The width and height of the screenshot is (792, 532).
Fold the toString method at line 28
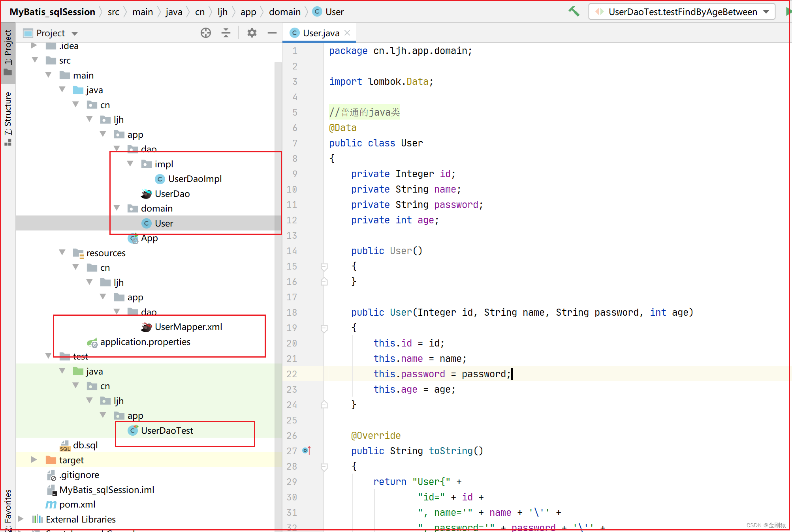tap(324, 466)
